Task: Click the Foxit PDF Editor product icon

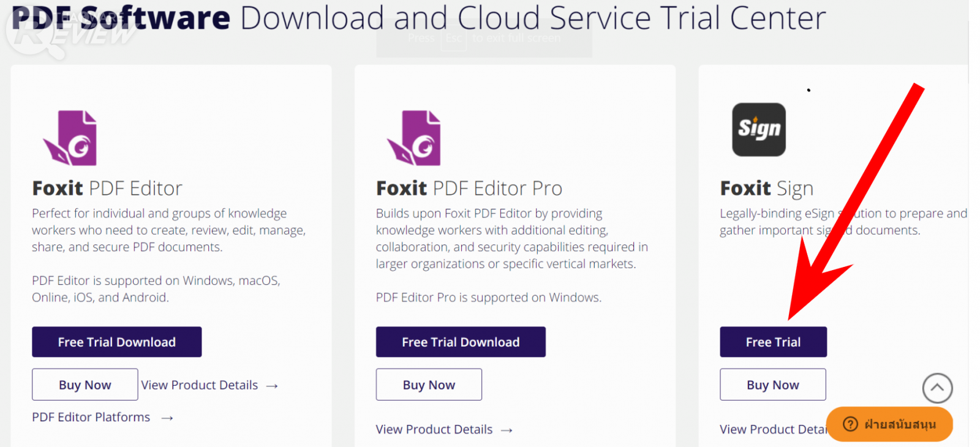Action: click(70, 138)
